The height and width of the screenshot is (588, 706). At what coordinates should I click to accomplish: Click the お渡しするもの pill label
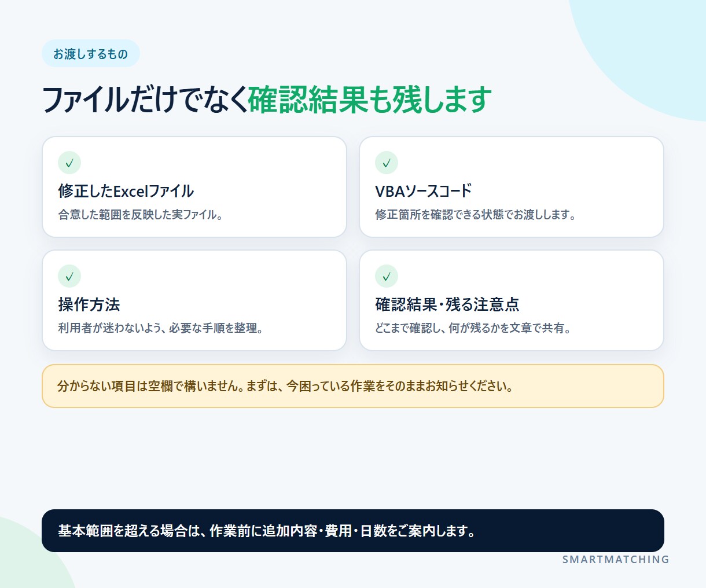pyautogui.click(x=91, y=54)
